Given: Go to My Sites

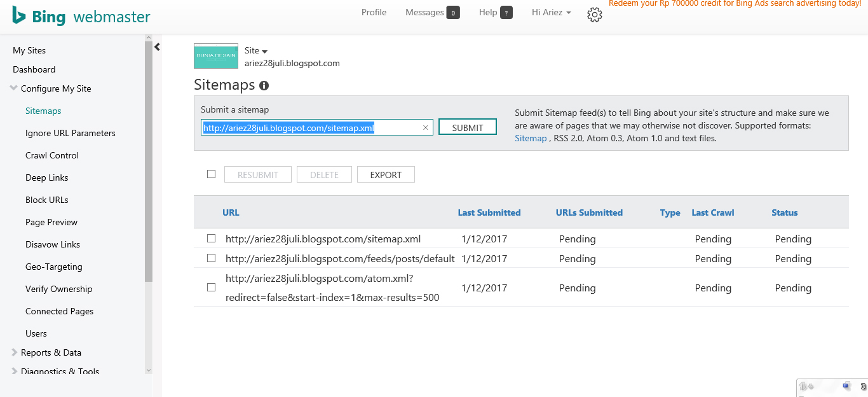Looking at the screenshot, I should coord(29,50).
